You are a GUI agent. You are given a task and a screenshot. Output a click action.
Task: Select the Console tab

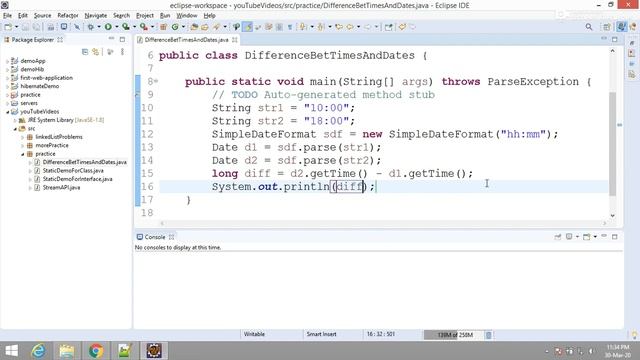click(155, 237)
